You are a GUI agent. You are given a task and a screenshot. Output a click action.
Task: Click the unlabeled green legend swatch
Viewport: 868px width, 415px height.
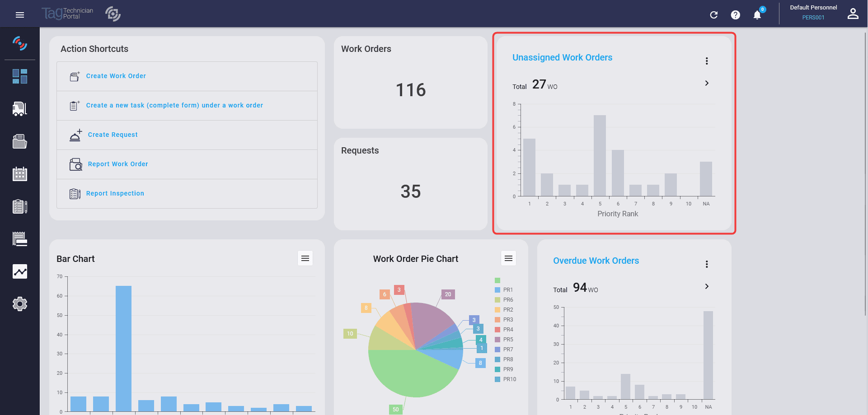tap(497, 280)
